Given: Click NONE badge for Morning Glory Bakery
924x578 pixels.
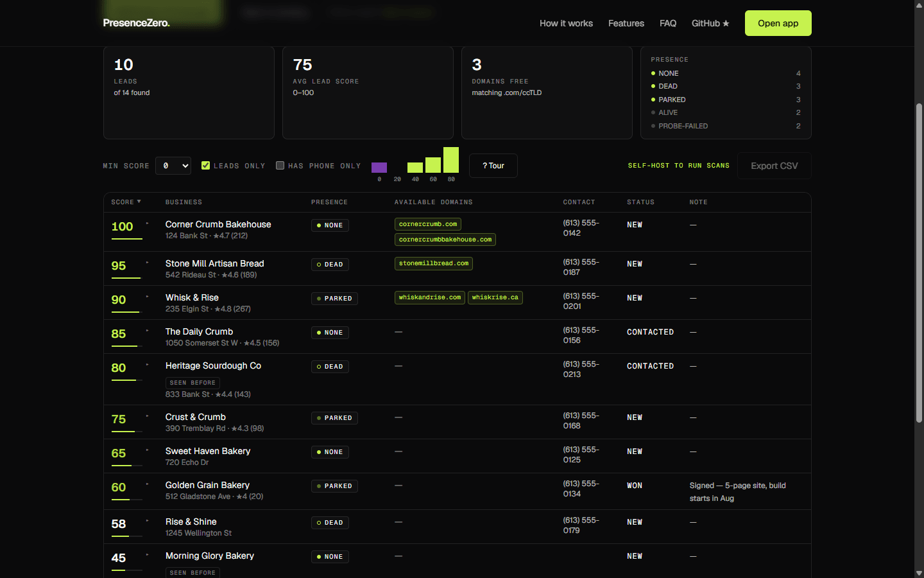Looking at the screenshot, I should 330,557.
